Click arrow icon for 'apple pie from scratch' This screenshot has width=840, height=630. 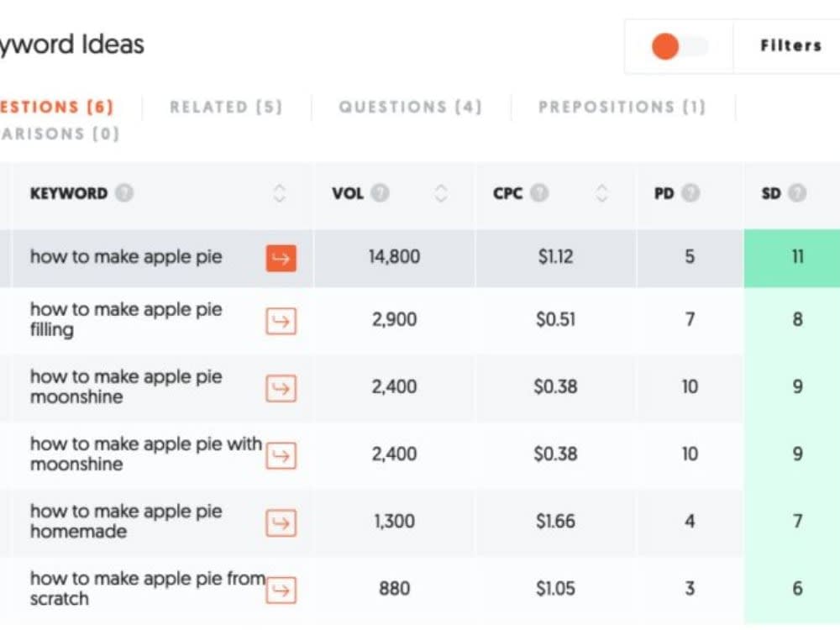281,591
